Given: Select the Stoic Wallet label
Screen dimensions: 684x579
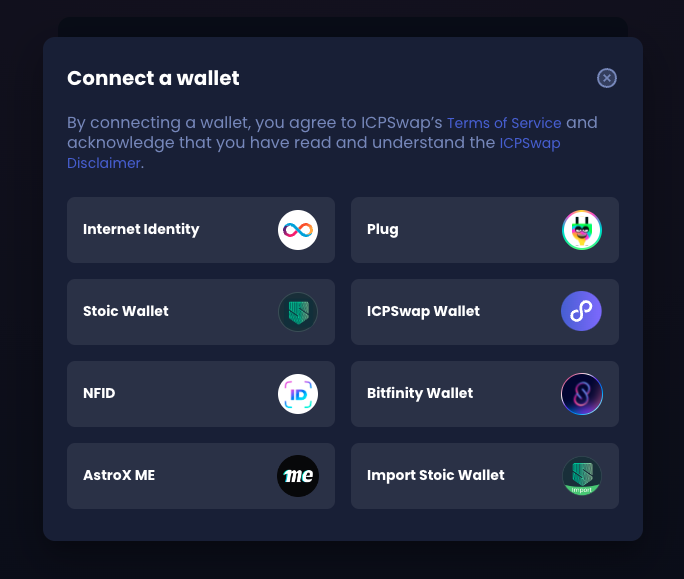Looking at the screenshot, I should click(x=126, y=311).
